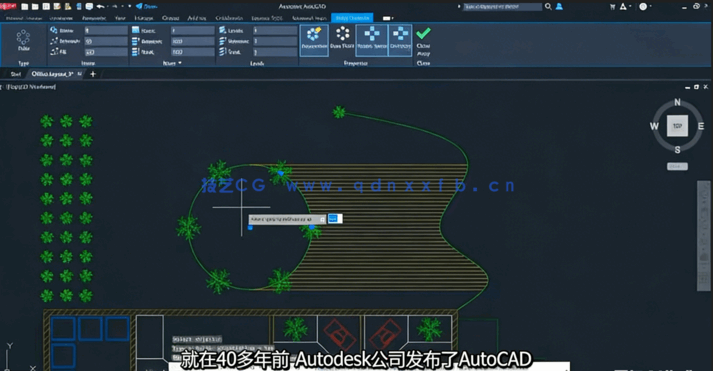The width and height of the screenshot is (713, 371).
Task: Expand the Undo history dropdown arrow
Action: 107,6
